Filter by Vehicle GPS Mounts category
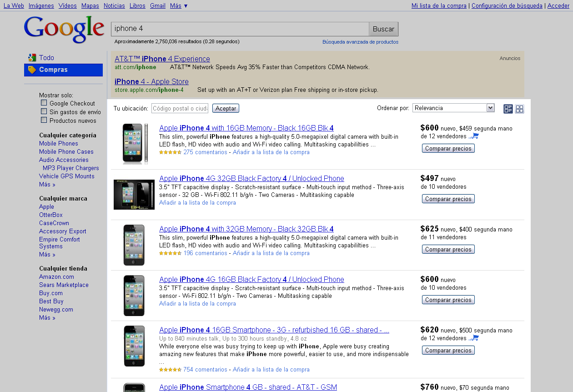 (67, 176)
